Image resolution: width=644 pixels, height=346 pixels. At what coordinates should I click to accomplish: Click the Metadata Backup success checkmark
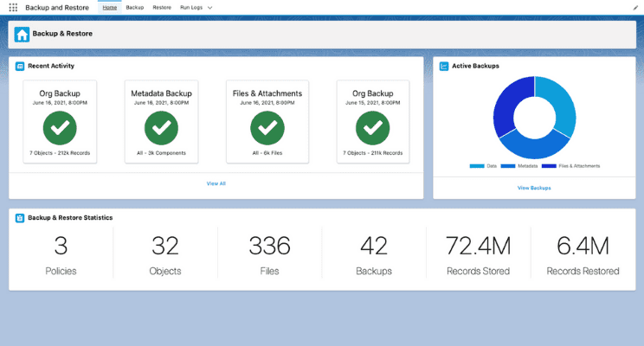pos(160,128)
